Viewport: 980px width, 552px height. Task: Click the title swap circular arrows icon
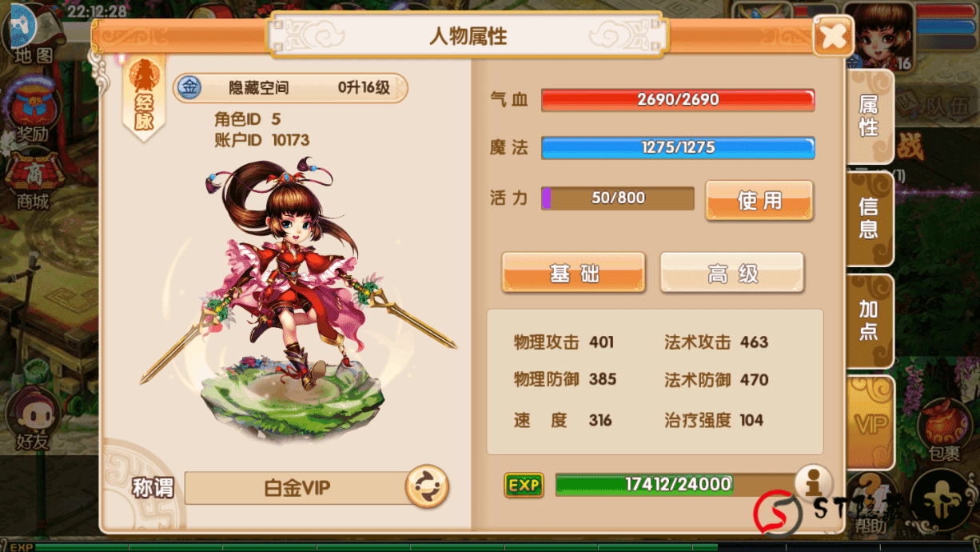pyautogui.click(x=427, y=486)
